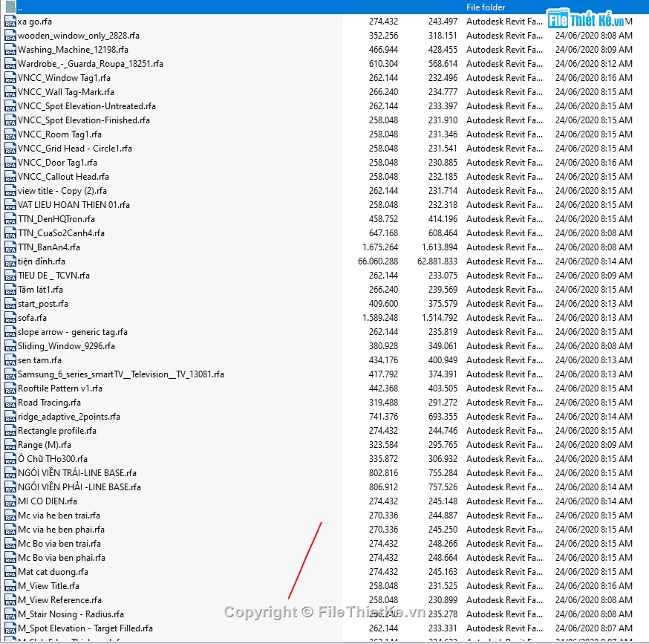The width and height of the screenshot is (649, 644).
Task: Click packed size 693.355 of ridge_adaptive_2points.rfa
Action: tap(443, 417)
